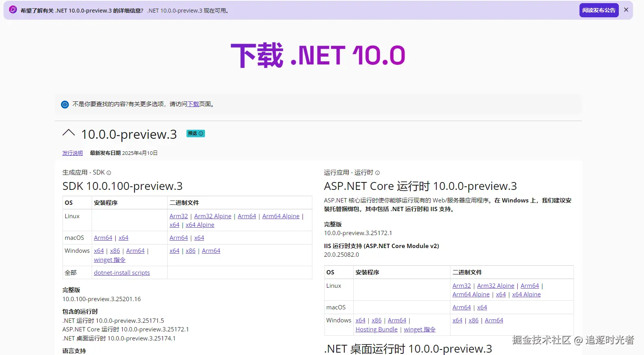The height and width of the screenshot is (355, 644).
Task: Select SDK version text 10.0.100-preview.3.25201.16
Action: pyautogui.click(x=101, y=299)
